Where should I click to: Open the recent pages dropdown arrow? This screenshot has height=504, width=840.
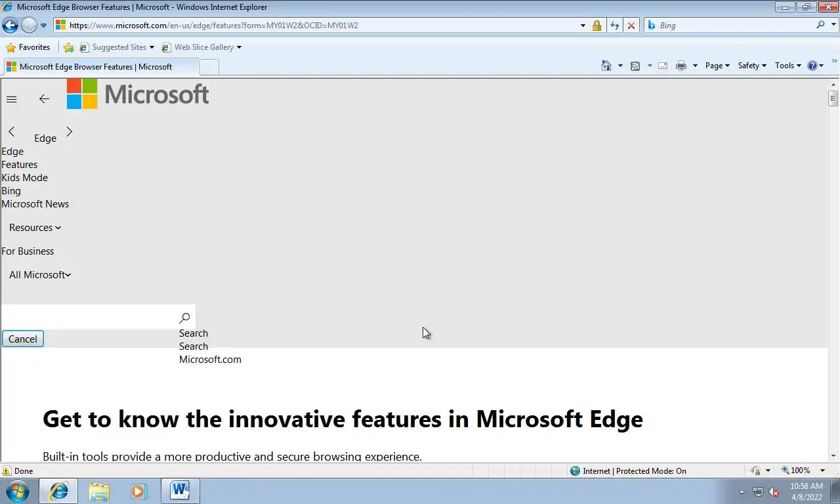[x=44, y=26]
